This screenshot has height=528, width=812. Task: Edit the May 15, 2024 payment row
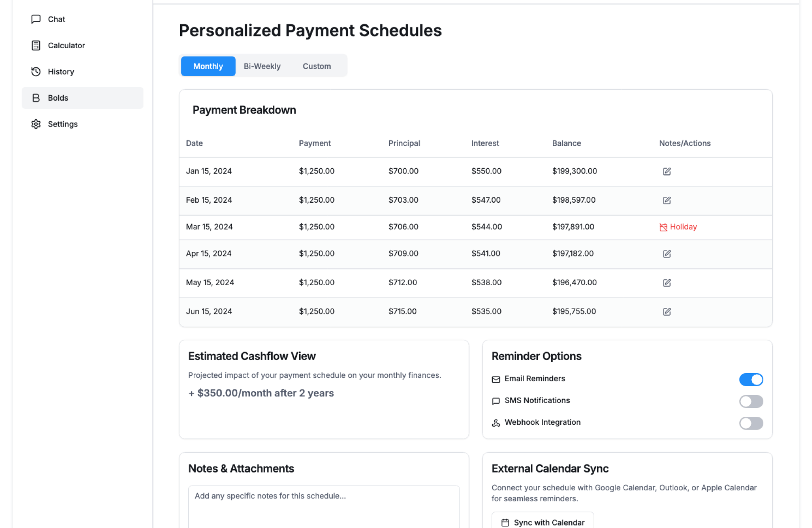(667, 283)
